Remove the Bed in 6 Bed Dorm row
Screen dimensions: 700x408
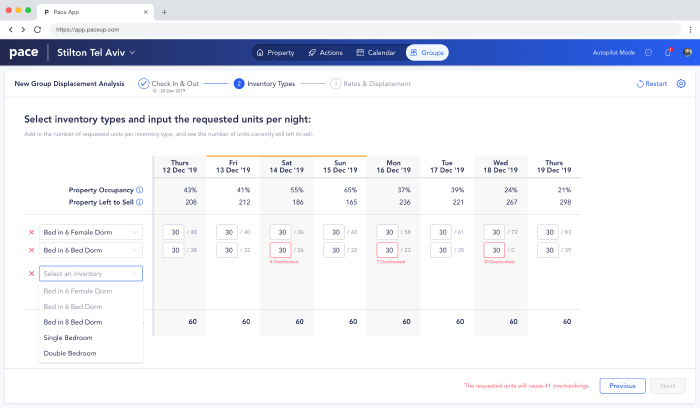click(31, 250)
